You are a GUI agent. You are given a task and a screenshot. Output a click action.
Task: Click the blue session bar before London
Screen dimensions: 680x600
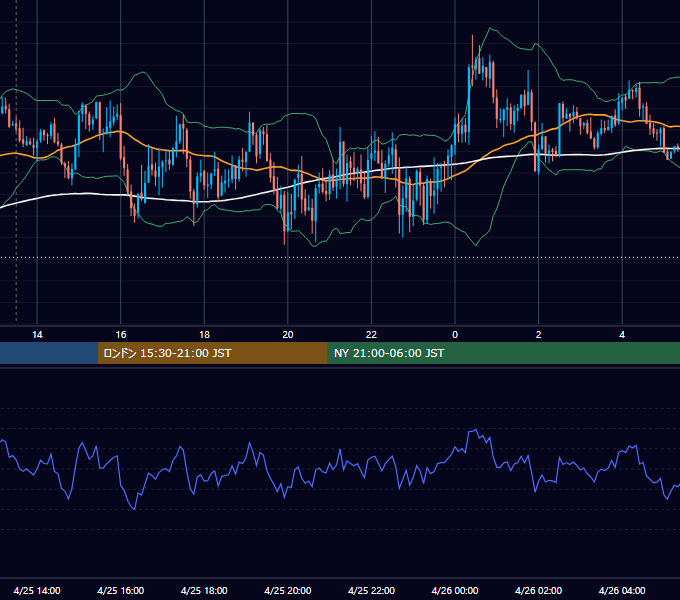pyautogui.click(x=49, y=353)
